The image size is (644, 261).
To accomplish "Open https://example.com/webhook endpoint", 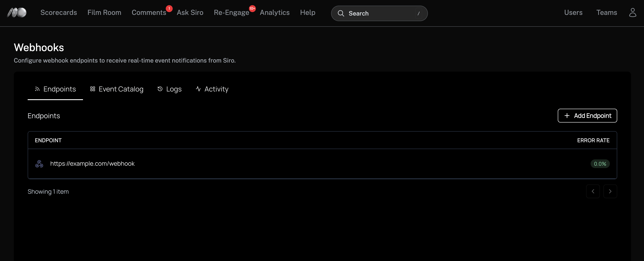I will tap(92, 164).
